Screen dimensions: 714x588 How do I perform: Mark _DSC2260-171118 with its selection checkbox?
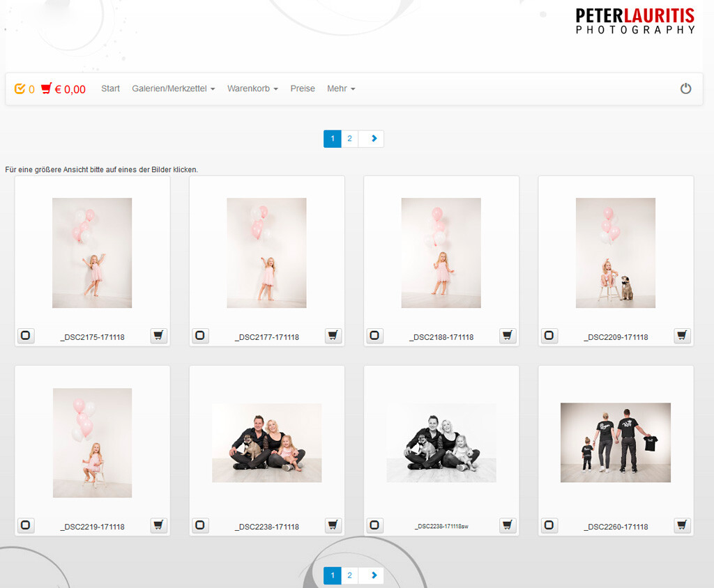coord(549,526)
